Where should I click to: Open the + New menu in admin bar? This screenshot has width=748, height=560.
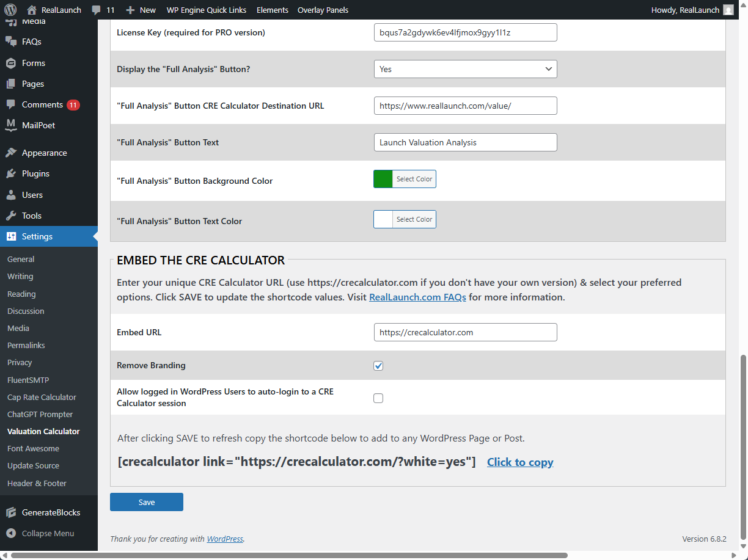coord(141,10)
